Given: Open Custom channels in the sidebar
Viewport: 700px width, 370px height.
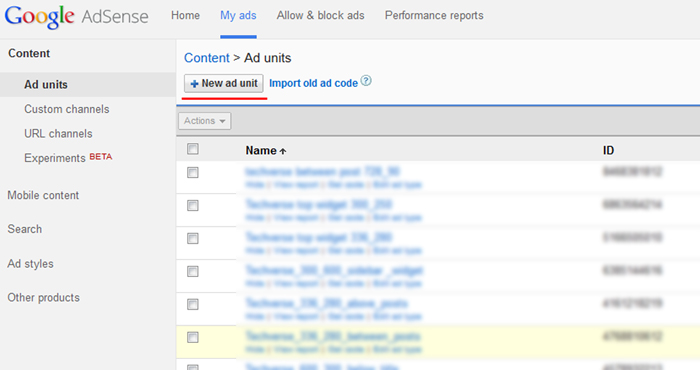Looking at the screenshot, I should (x=67, y=109).
